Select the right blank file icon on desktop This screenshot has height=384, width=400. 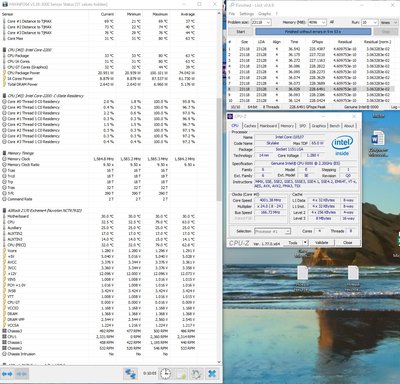353,273
